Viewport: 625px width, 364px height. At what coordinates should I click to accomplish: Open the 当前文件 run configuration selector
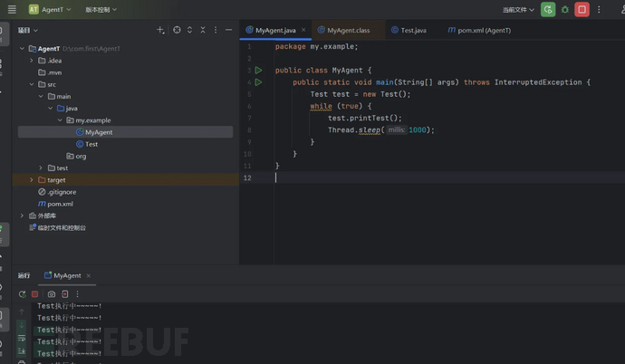point(518,10)
